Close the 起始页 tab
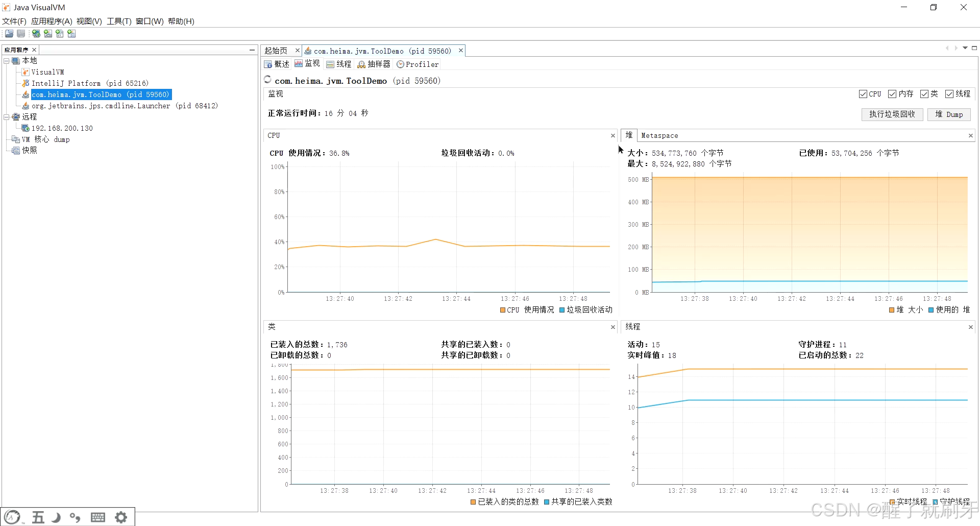Screen dimensions: 980x526 297,51
